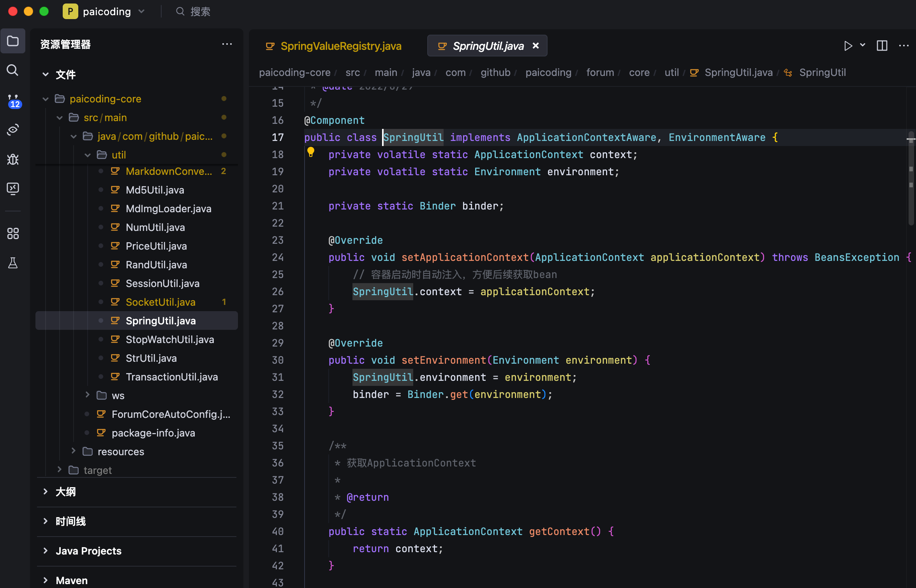Close the SpringUtil.java tab

[536, 46]
